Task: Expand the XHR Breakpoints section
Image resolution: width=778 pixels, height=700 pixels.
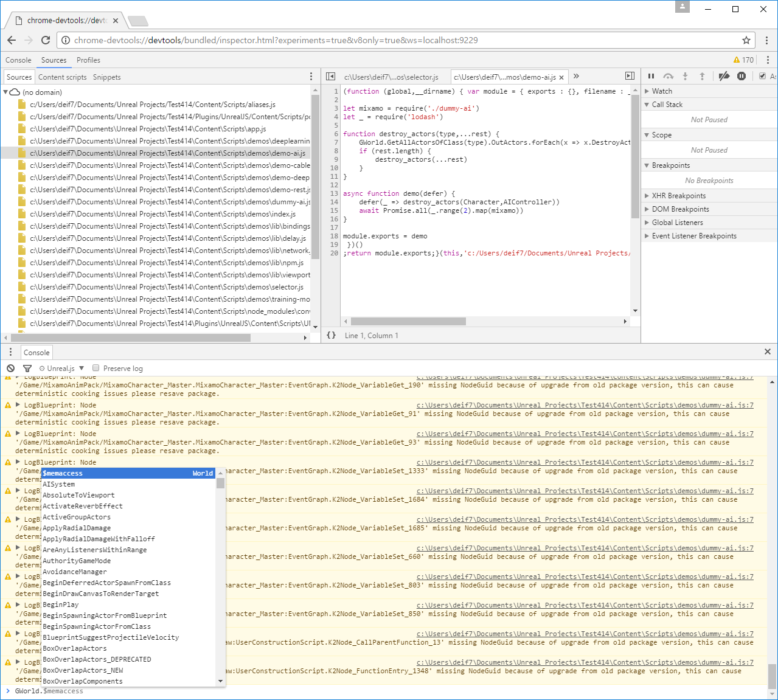Action: tap(678, 196)
